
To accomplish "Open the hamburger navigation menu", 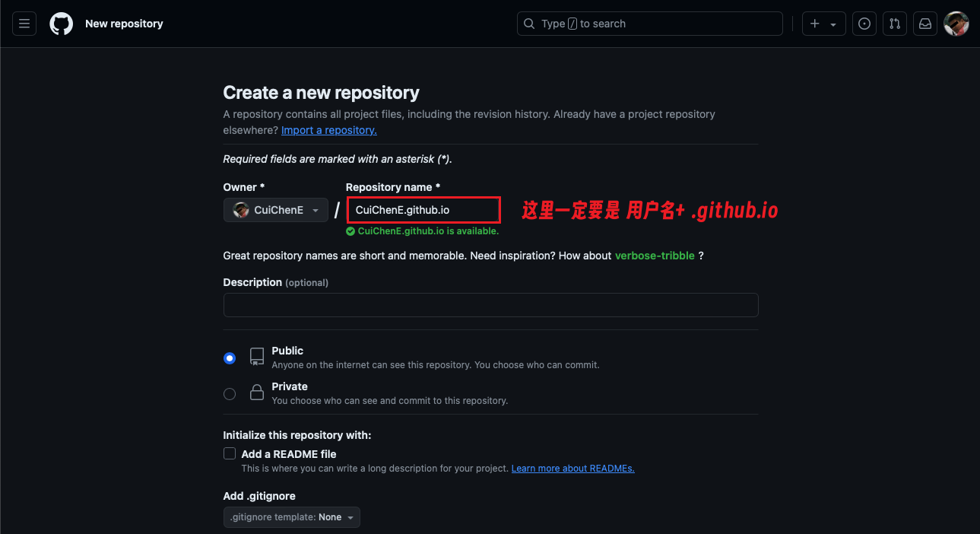I will coord(24,24).
